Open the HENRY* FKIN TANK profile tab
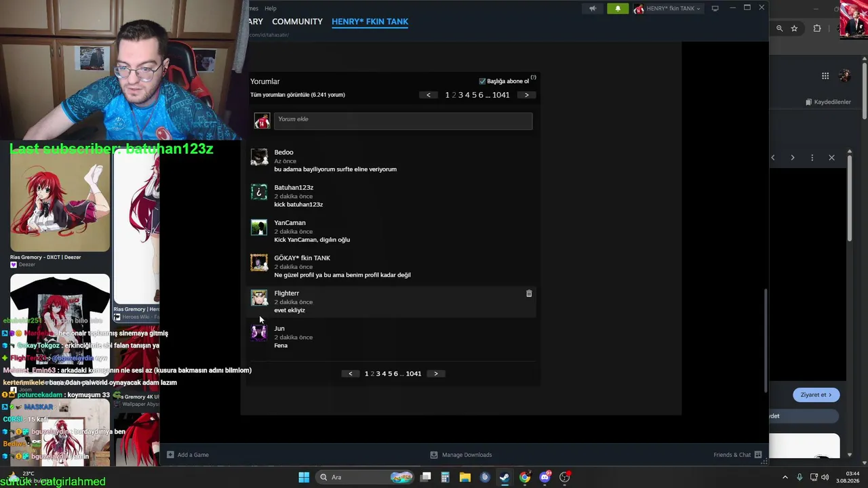 click(370, 22)
